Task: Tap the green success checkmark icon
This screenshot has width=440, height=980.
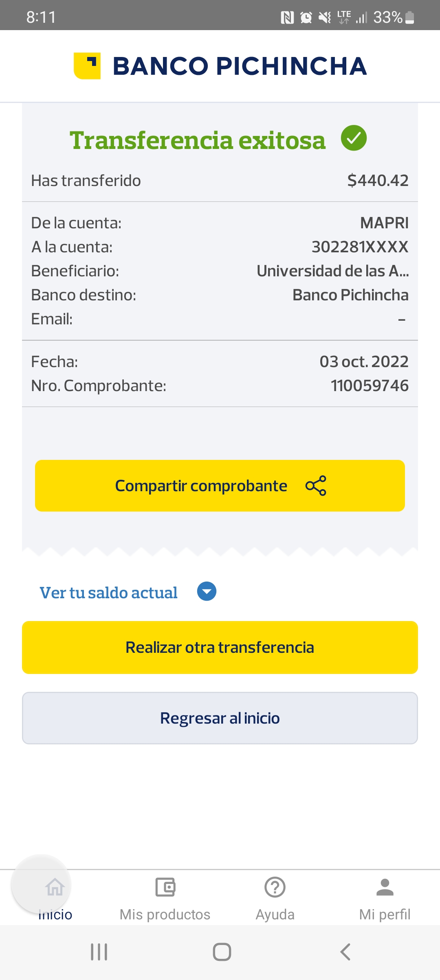Action: pyautogui.click(x=354, y=138)
